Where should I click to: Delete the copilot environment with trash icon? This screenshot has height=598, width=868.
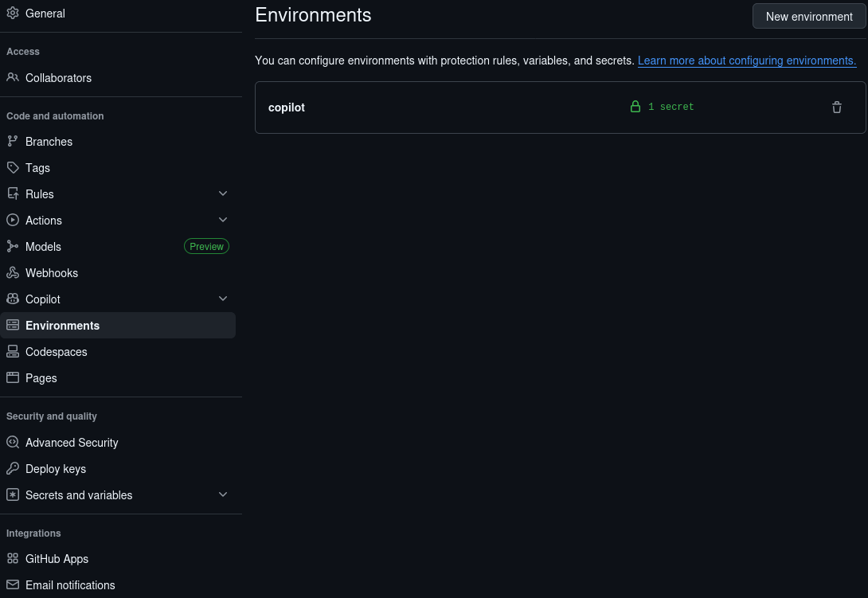837,107
